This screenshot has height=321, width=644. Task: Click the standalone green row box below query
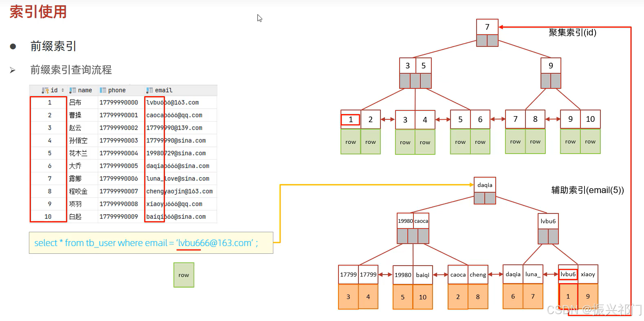pos(184,275)
